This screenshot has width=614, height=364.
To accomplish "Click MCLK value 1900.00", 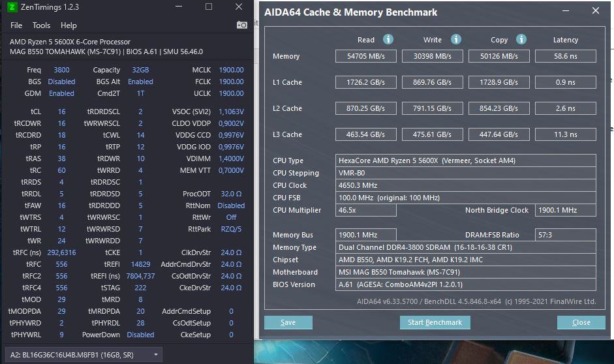I will (x=231, y=70).
